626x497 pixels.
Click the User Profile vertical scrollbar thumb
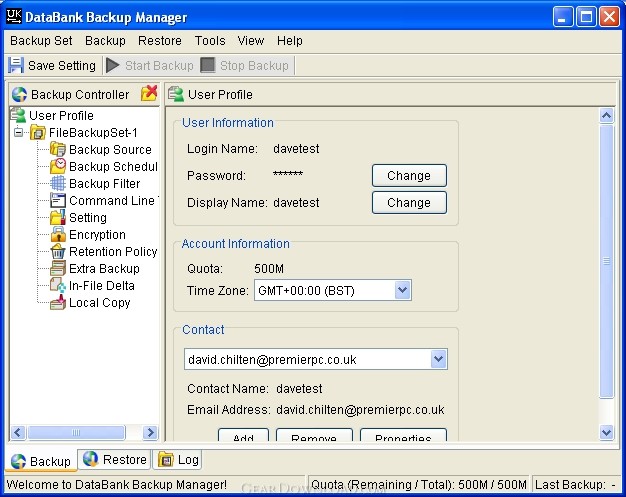tap(606, 261)
